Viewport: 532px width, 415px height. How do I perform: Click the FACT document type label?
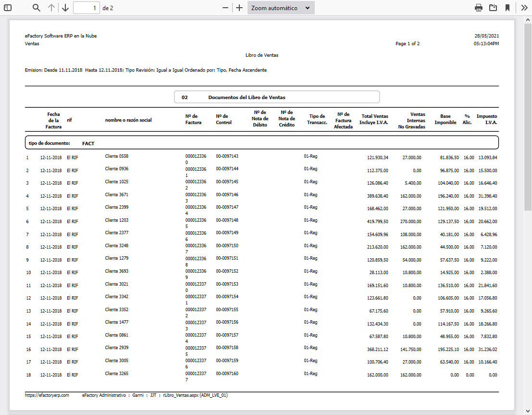[88, 143]
